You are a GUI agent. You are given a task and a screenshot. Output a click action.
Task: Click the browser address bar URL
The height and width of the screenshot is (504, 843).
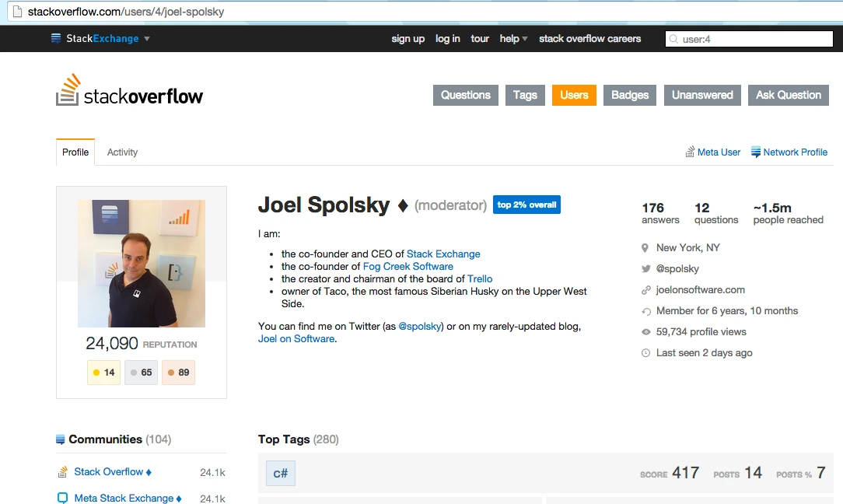pyautogui.click(x=126, y=12)
